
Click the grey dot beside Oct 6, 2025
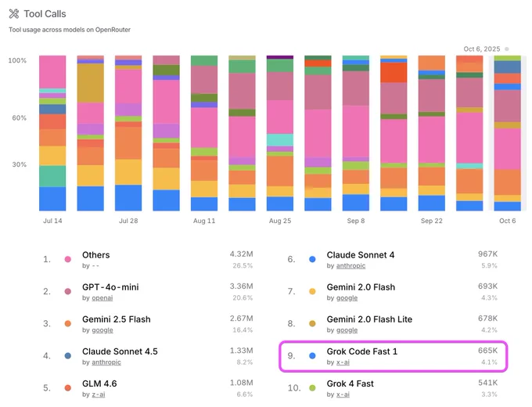coord(506,49)
